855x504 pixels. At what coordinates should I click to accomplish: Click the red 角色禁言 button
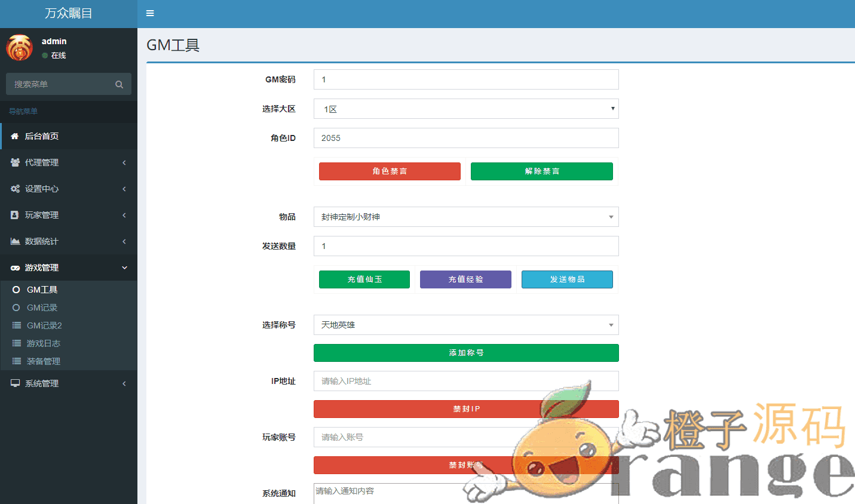click(x=390, y=171)
